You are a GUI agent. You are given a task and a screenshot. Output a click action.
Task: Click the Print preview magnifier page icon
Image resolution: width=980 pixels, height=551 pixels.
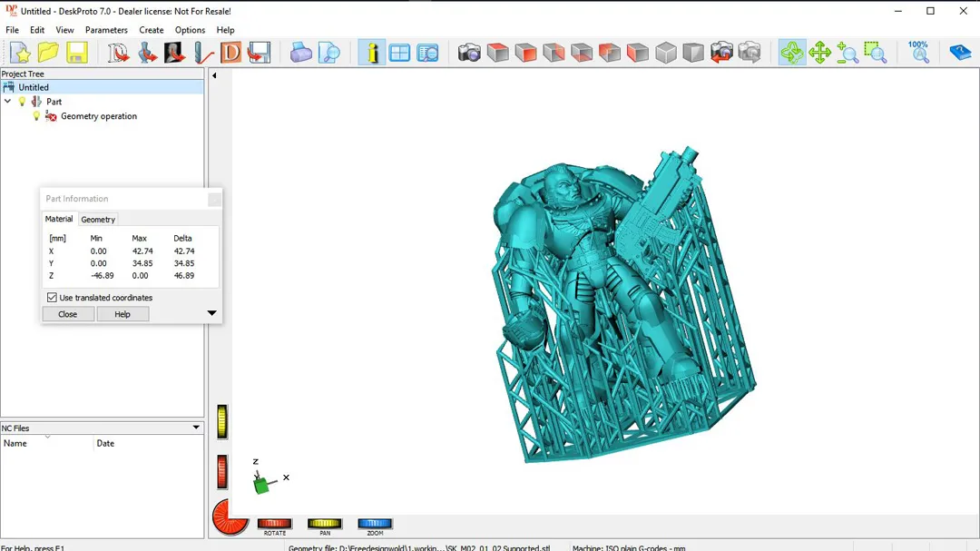click(328, 53)
